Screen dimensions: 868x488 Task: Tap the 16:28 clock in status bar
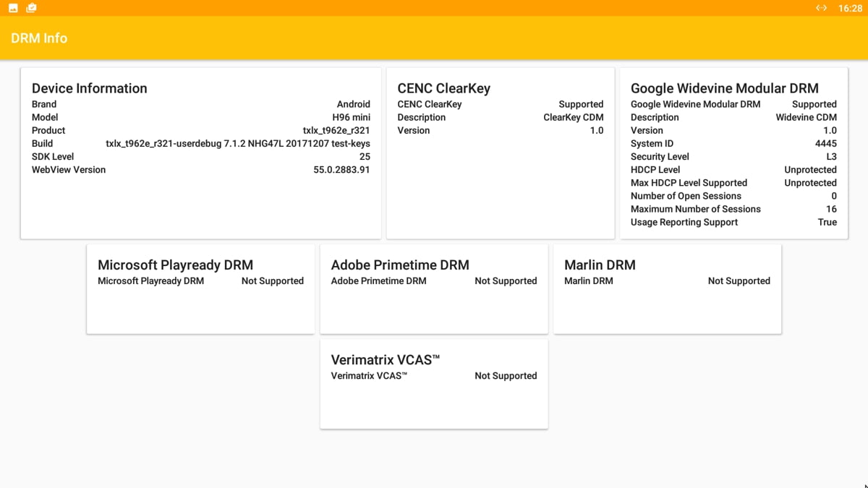pos(850,8)
